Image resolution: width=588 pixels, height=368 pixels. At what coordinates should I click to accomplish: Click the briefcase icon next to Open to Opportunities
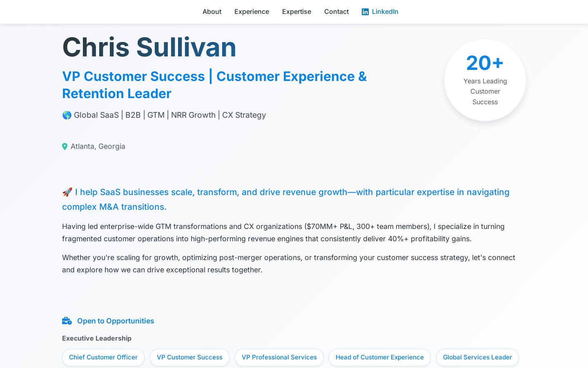click(67, 321)
